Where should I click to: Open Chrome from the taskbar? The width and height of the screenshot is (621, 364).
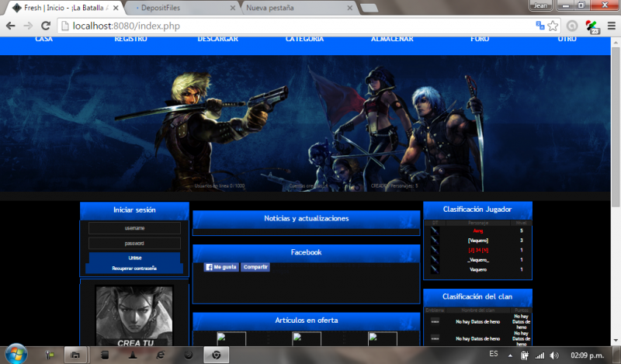coord(216,355)
